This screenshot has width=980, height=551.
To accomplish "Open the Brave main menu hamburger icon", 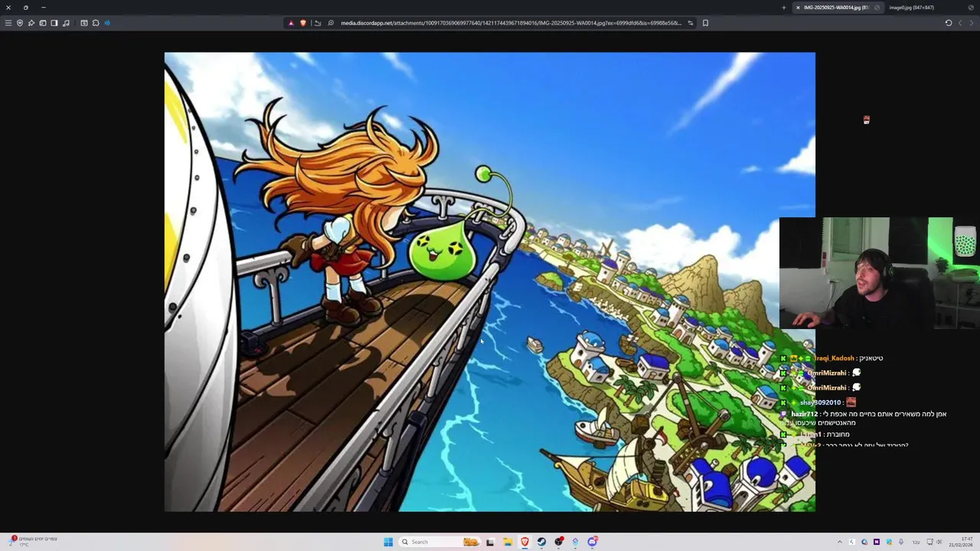I will pos(8,23).
